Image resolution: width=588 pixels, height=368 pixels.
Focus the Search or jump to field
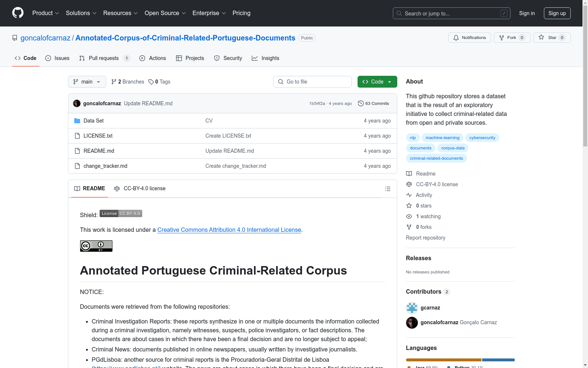click(x=452, y=13)
